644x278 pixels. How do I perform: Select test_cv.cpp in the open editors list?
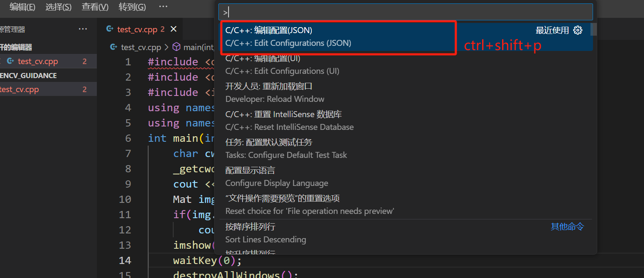click(48, 62)
